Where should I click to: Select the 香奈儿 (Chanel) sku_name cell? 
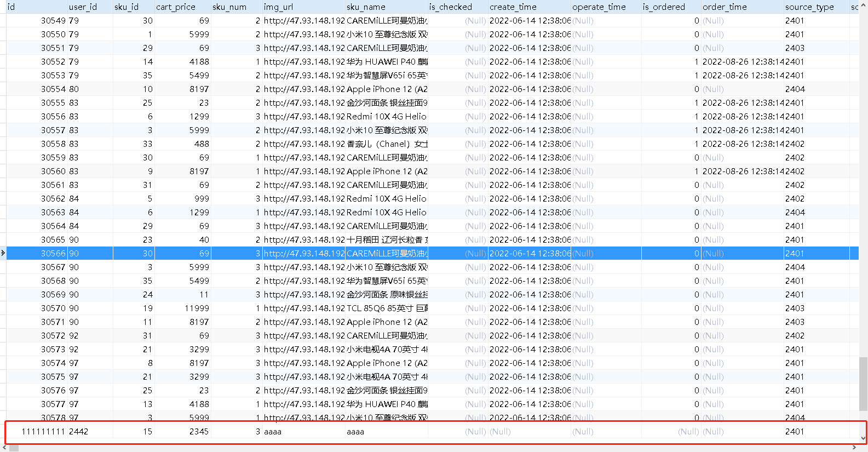[x=387, y=144]
